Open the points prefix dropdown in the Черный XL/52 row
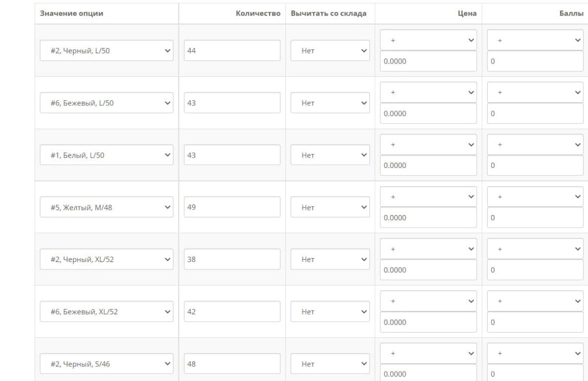The height and width of the screenshot is (381, 588). tap(535, 249)
